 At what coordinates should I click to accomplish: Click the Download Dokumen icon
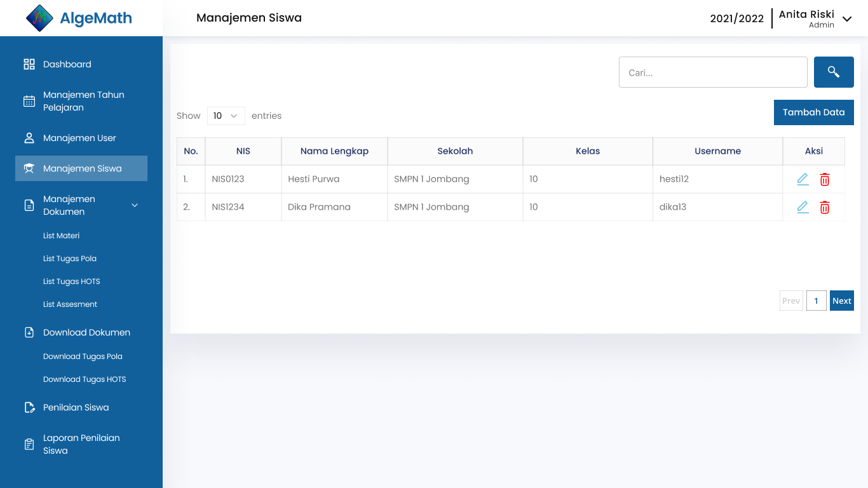click(x=29, y=332)
